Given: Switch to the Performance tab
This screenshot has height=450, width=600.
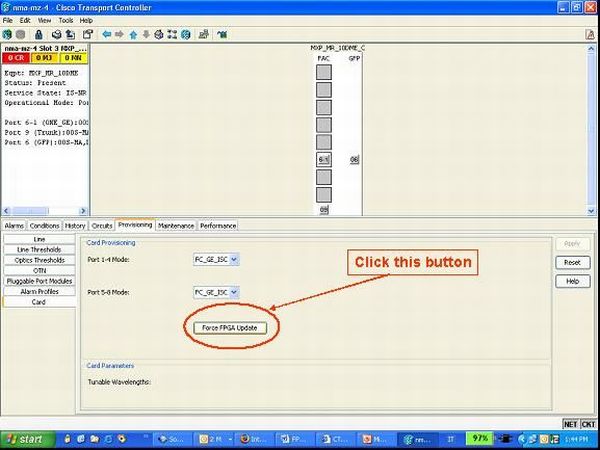Looking at the screenshot, I should pyautogui.click(x=218, y=226).
